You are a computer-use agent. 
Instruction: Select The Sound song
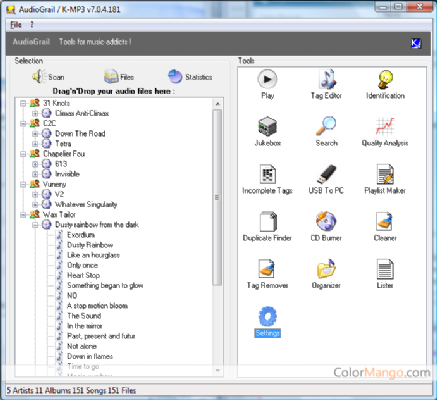[x=84, y=316]
